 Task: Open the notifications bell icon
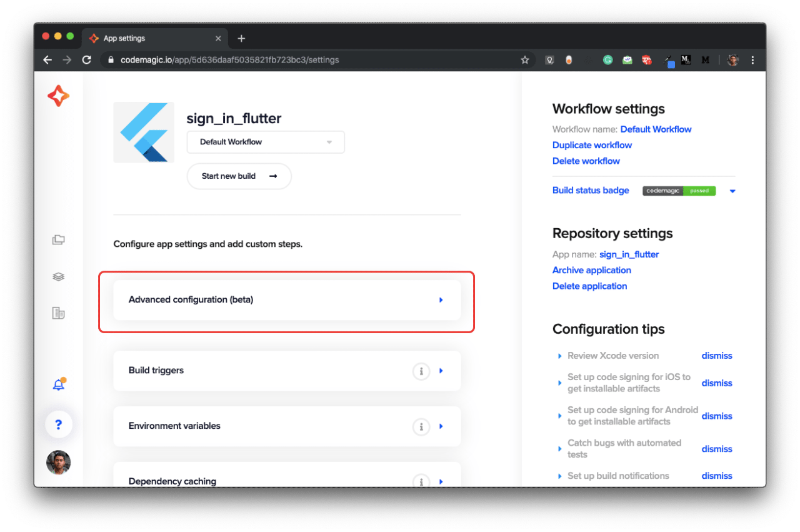pos(59,384)
